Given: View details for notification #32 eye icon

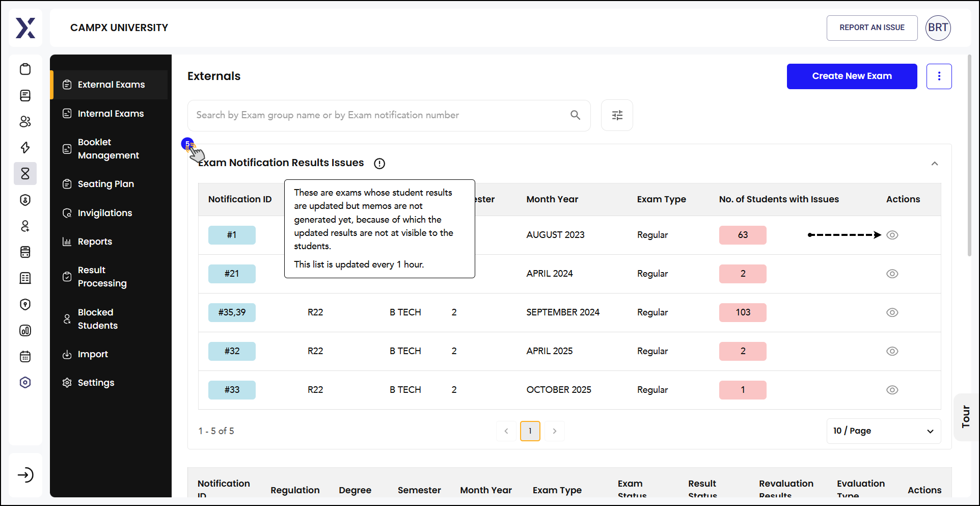Looking at the screenshot, I should click(x=892, y=351).
